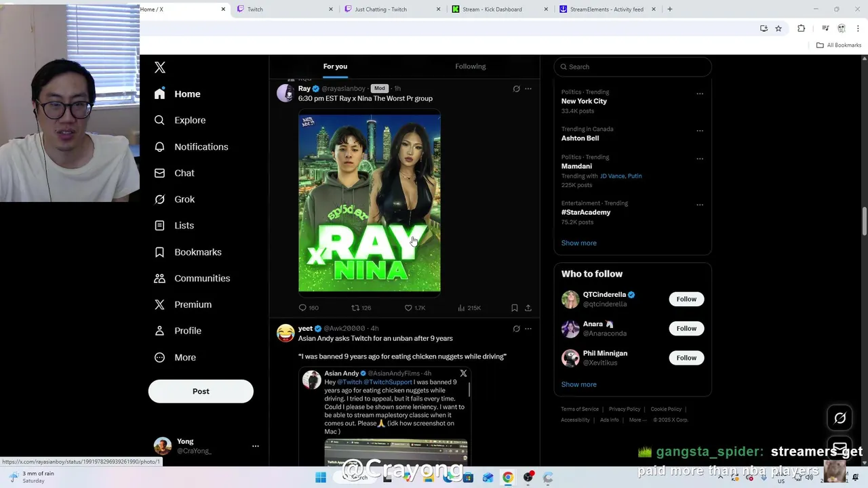Open the JD Vance, Putin trending link
This screenshot has height=488, width=868.
tap(620, 176)
